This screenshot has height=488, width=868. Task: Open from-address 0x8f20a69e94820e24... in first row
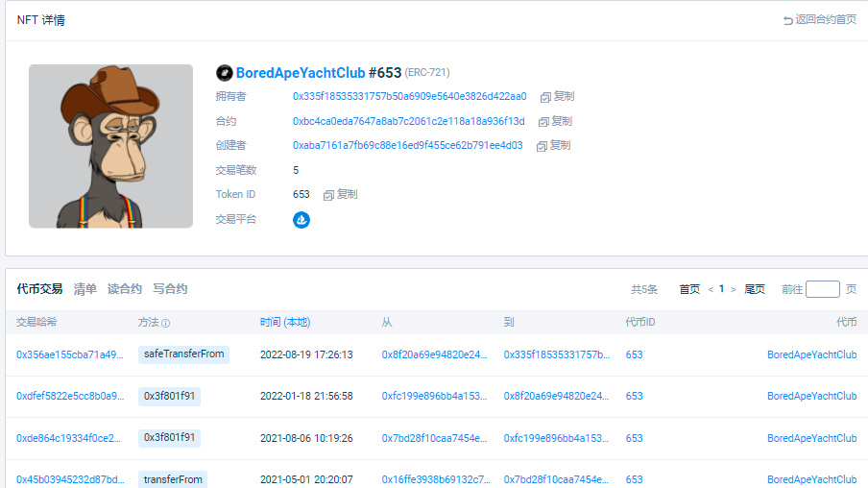435,354
